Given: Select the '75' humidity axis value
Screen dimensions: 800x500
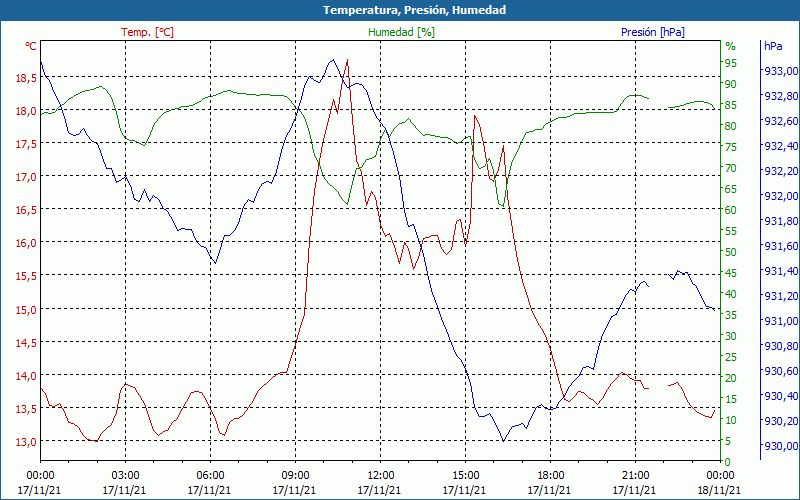Looking at the screenshot, I should click(731, 147).
